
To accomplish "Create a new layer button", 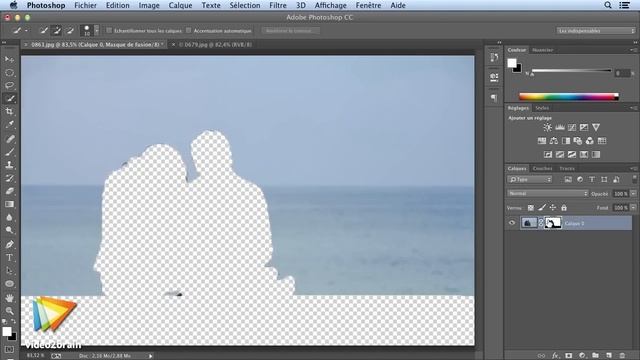I will coord(609,356).
